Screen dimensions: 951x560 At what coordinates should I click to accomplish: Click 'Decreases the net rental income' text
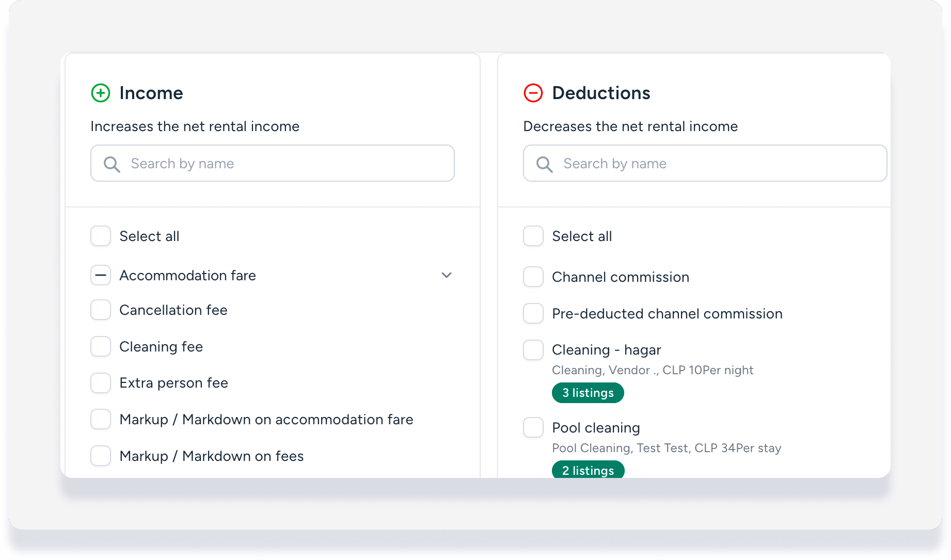[631, 126]
